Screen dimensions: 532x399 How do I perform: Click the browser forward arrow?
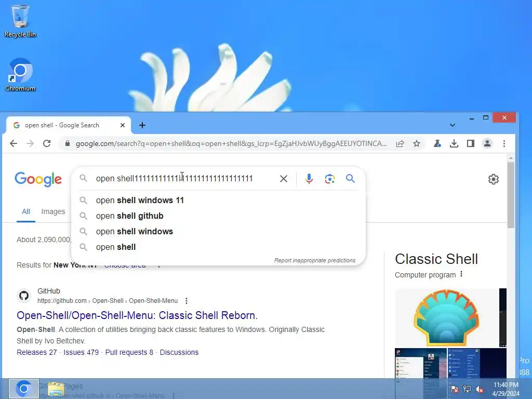pos(30,143)
